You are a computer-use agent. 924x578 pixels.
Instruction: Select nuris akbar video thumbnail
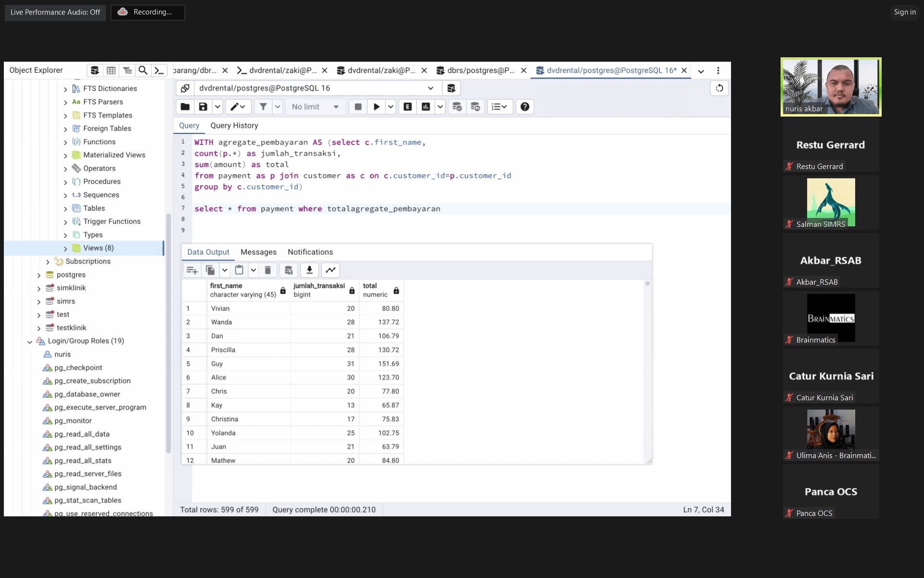click(x=831, y=87)
